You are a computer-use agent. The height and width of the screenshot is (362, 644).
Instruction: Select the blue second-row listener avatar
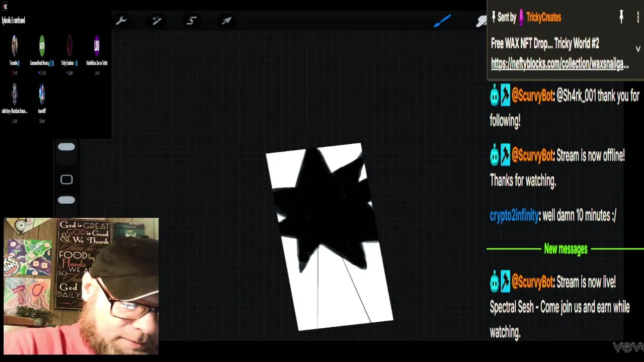42,94
